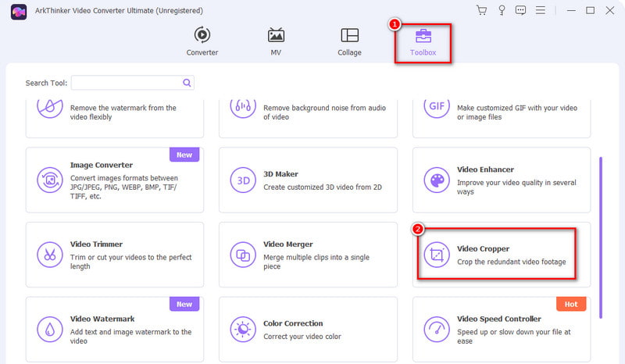Screen dimensions: 625x364
Task: Click the register key icon
Action: click(502, 10)
